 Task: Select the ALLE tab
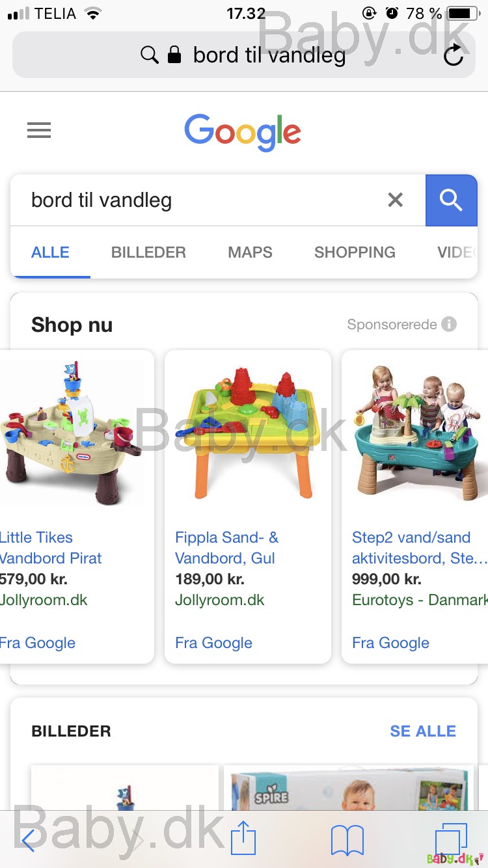[x=50, y=252]
